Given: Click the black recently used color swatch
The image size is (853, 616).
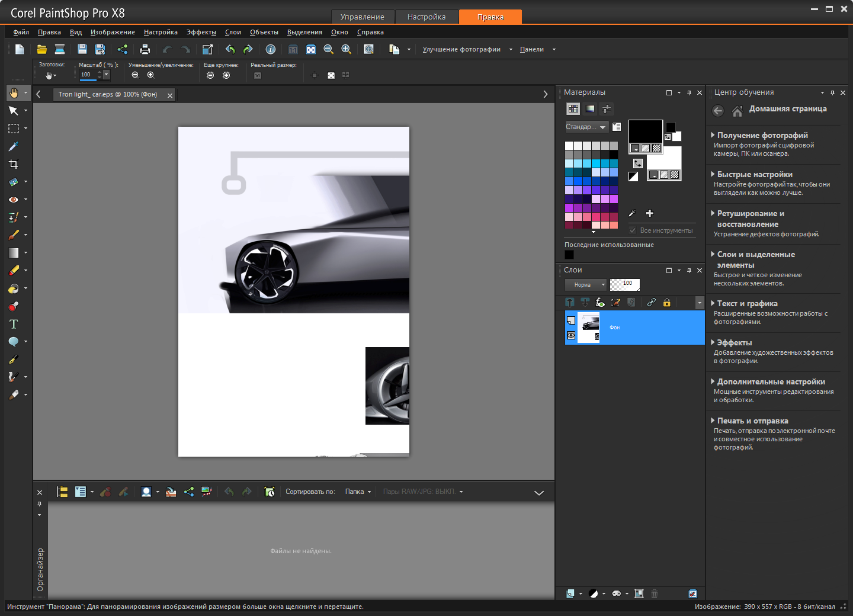Looking at the screenshot, I should (569, 255).
